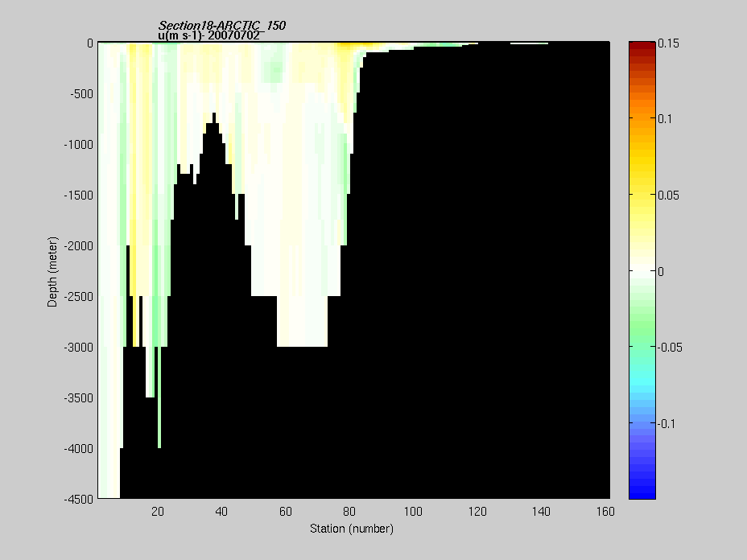Click the depth tick label '-2500'

pyautogui.click(x=79, y=297)
